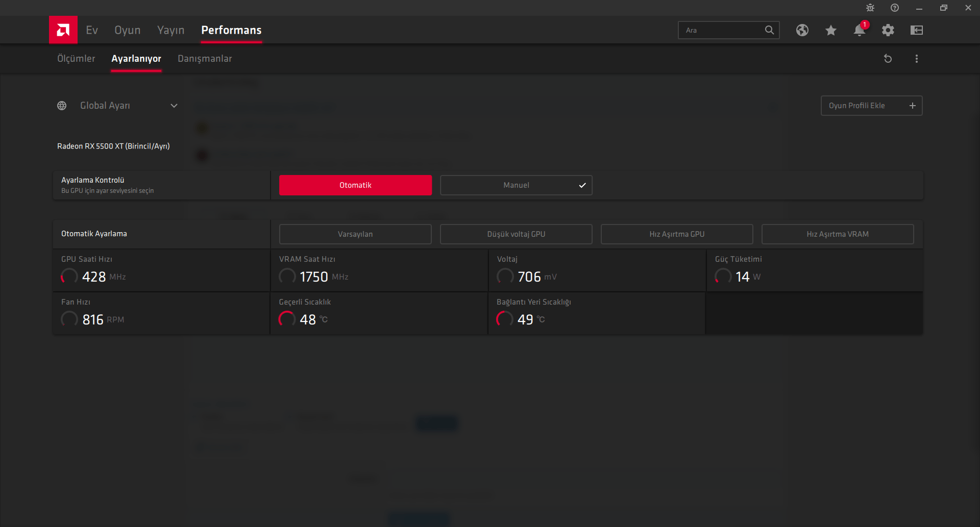Viewport: 980px width, 527px height.
Task: Switch to the Ev tab
Action: [92, 30]
